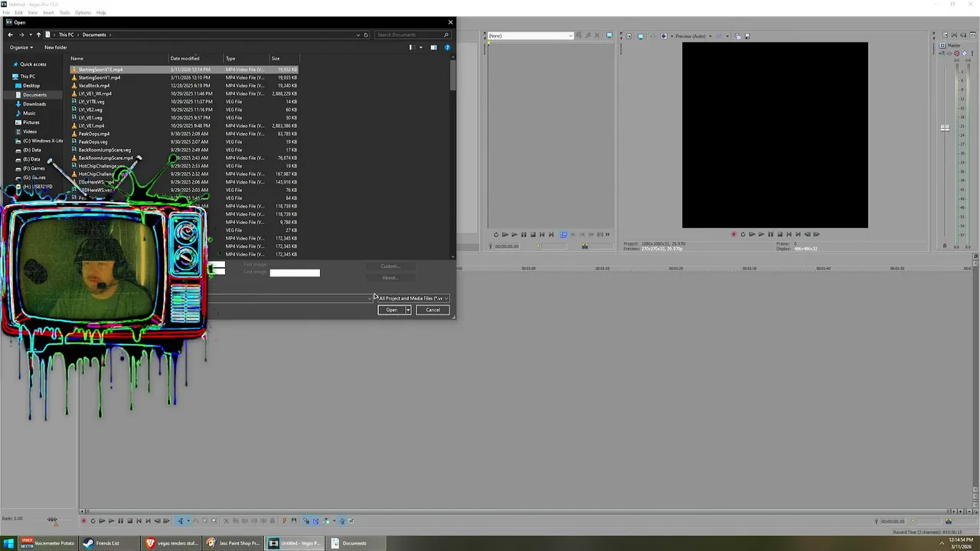Open help in the Open dialog
The height and width of the screenshot is (551, 980).
tap(447, 47)
